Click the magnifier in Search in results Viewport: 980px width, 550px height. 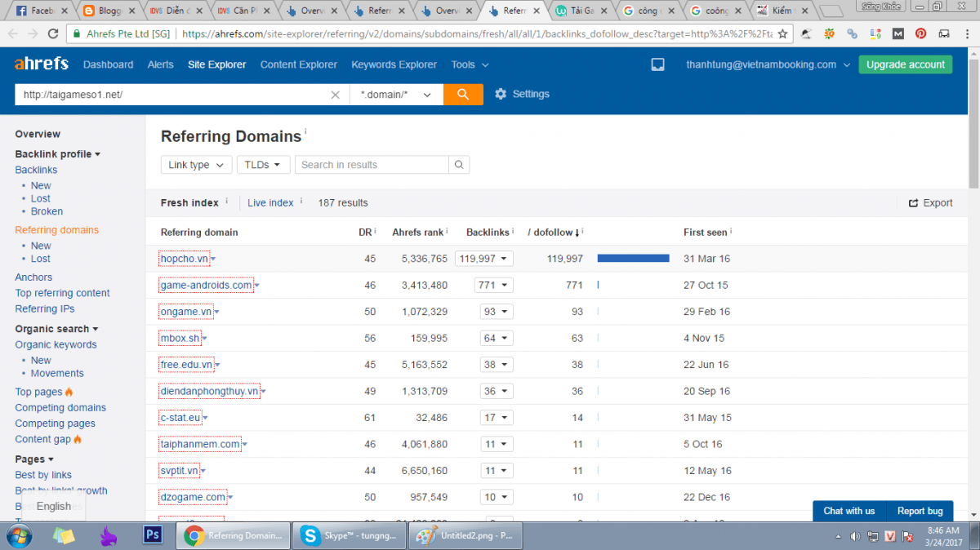pyautogui.click(x=459, y=165)
